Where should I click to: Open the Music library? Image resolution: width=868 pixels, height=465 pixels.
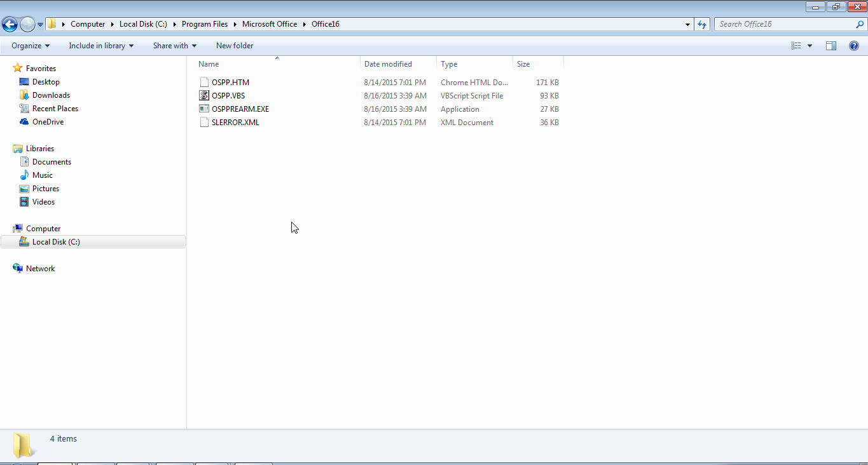(x=43, y=175)
